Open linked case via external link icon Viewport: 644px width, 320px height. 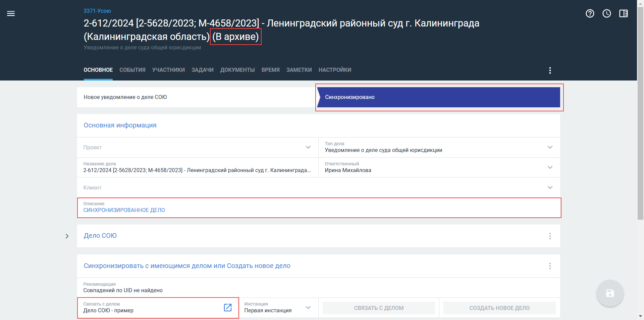(228, 308)
